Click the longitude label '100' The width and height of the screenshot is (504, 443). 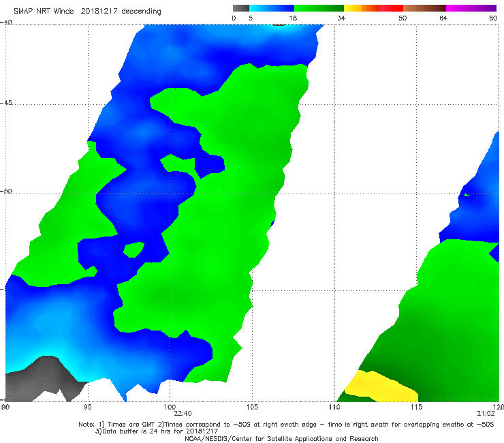click(x=170, y=407)
